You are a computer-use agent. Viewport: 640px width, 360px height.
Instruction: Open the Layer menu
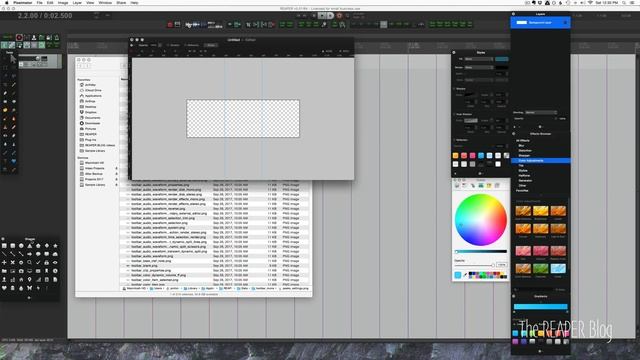click(77, 2)
